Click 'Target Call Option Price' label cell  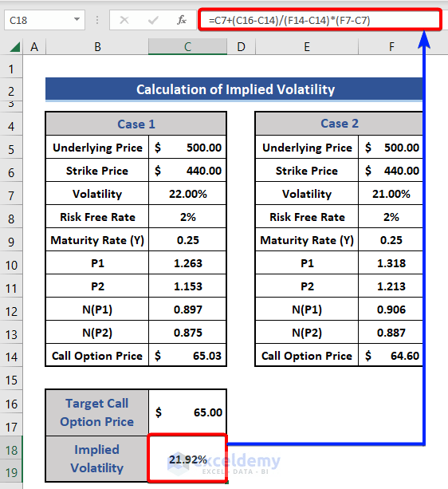(97, 412)
